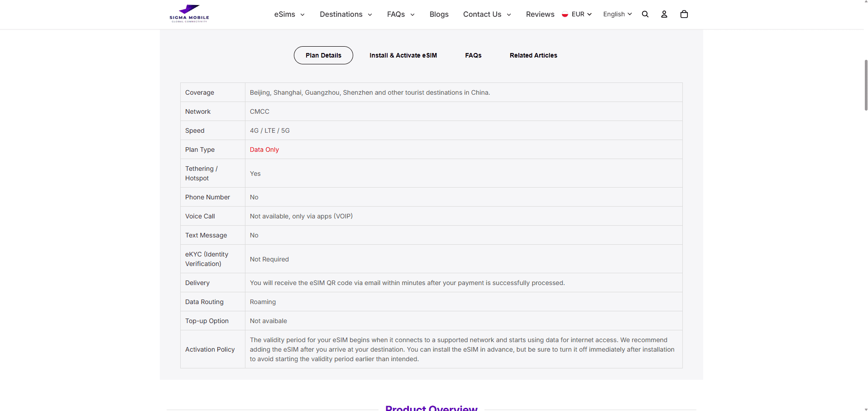The width and height of the screenshot is (868, 411).
Task: Click the 'Data Only' plan type value
Action: tap(264, 150)
